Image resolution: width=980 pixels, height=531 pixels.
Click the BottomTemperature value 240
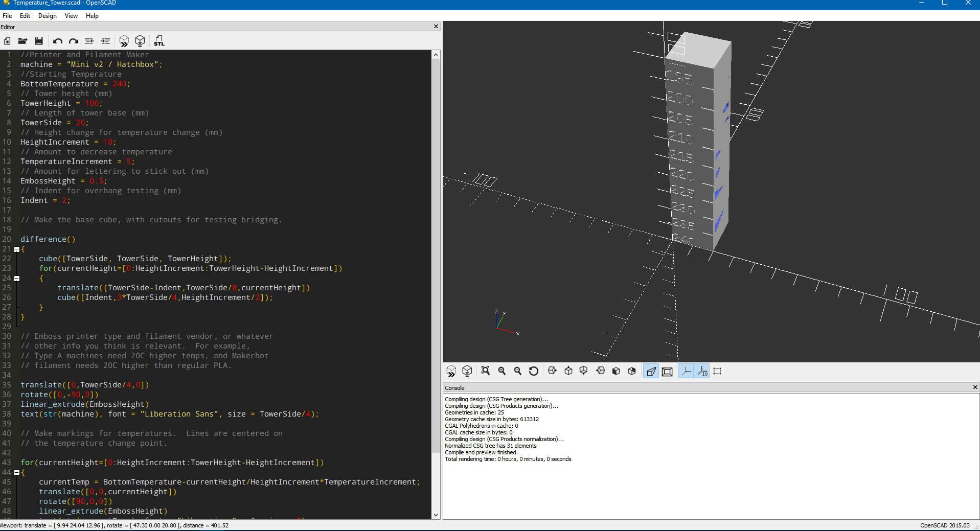point(120,84)
